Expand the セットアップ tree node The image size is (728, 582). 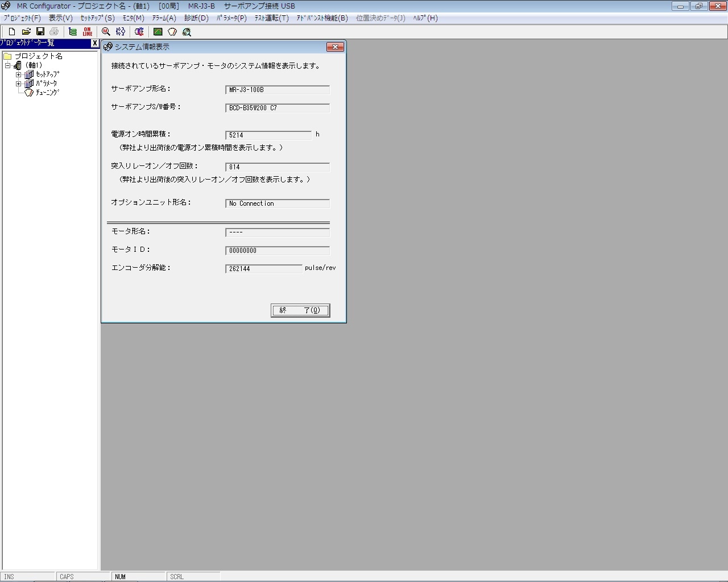[x=18, y=74]
